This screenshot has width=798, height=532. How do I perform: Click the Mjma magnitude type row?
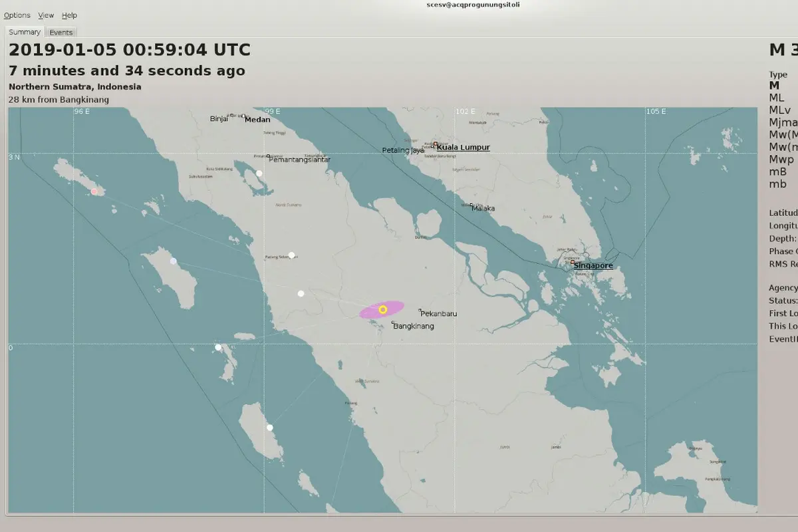coord(783,122)
